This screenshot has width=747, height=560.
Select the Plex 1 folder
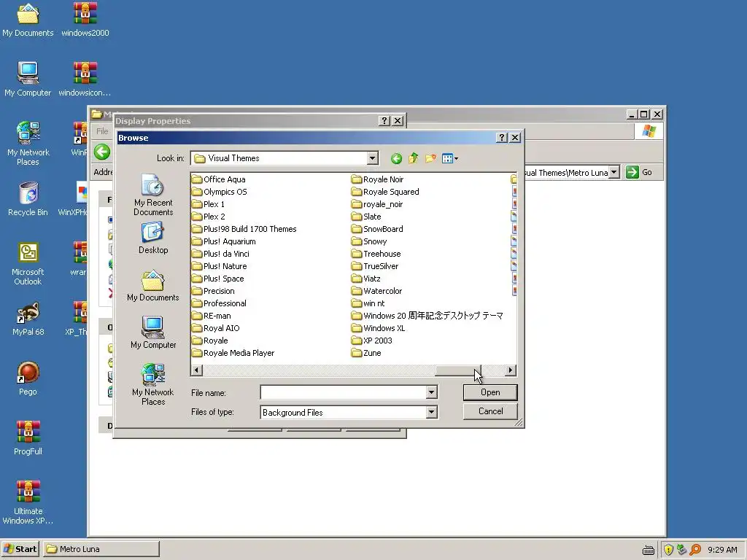(x=208, y=204)
